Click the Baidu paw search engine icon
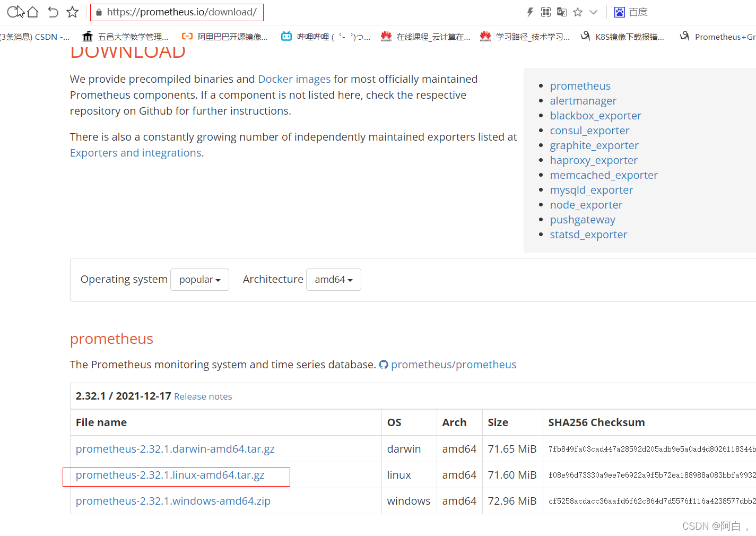The image size is (756, 536). pyautogui.click(x=619, y=12)
